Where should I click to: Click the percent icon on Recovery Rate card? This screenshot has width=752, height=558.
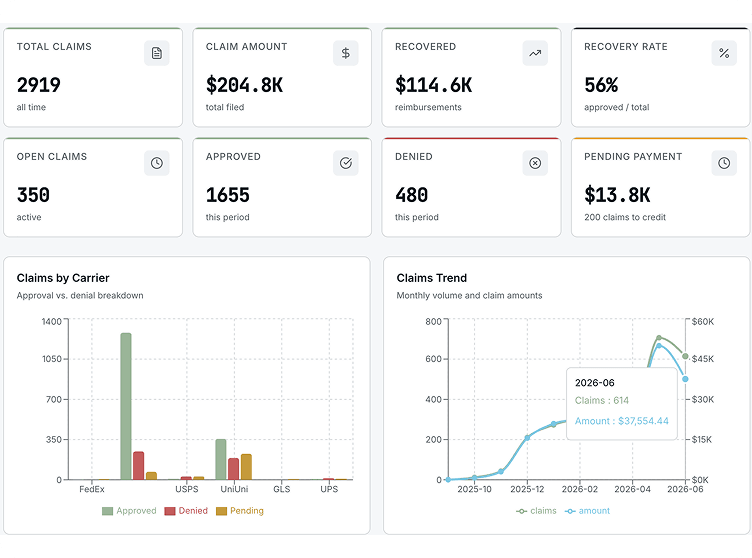coord(724,53)
